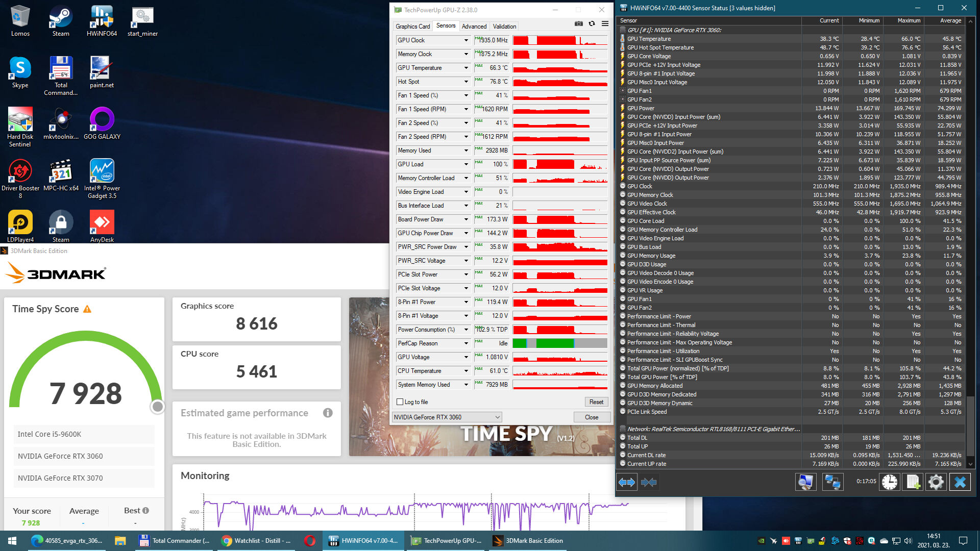Click HWiNFO log file icon with plus

(913, 482)
